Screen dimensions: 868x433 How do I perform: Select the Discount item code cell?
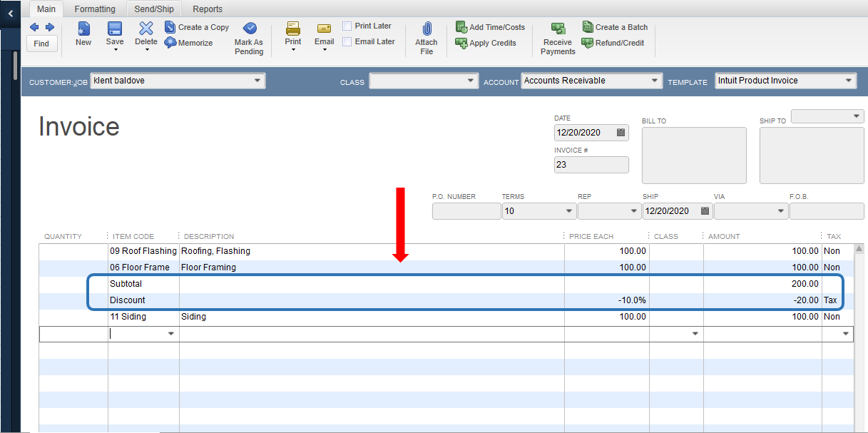coord(143,300)
